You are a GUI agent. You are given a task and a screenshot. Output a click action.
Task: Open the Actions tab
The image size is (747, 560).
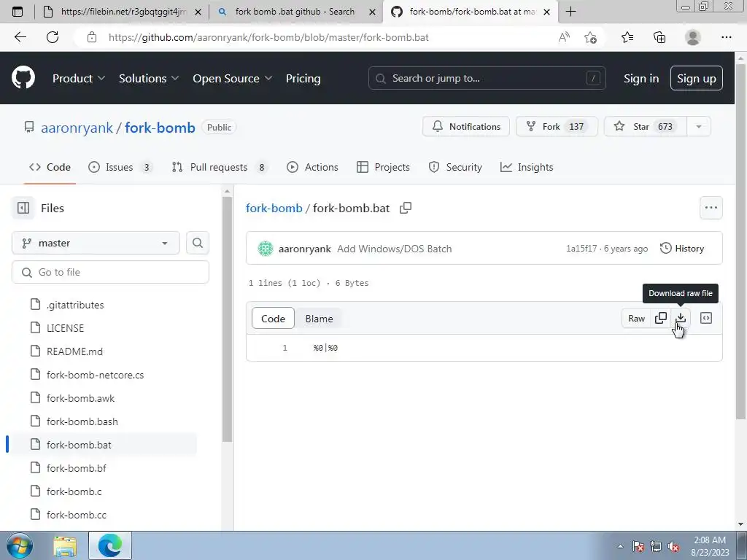point(312,167)
